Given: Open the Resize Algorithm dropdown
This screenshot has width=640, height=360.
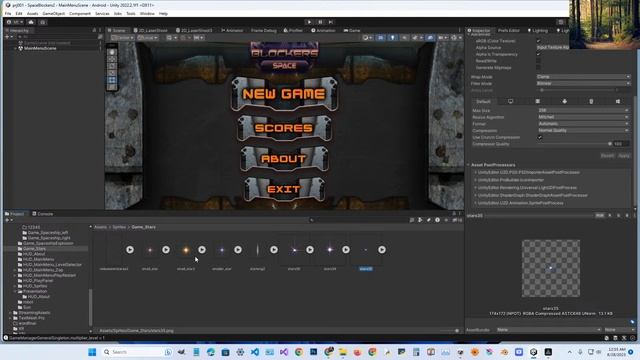Looking at the screenshot, I should pyautogui.click(x=583, y=117).
